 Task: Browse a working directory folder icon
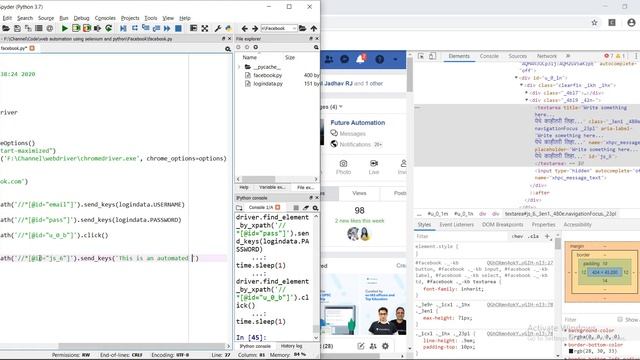[302, 28]
